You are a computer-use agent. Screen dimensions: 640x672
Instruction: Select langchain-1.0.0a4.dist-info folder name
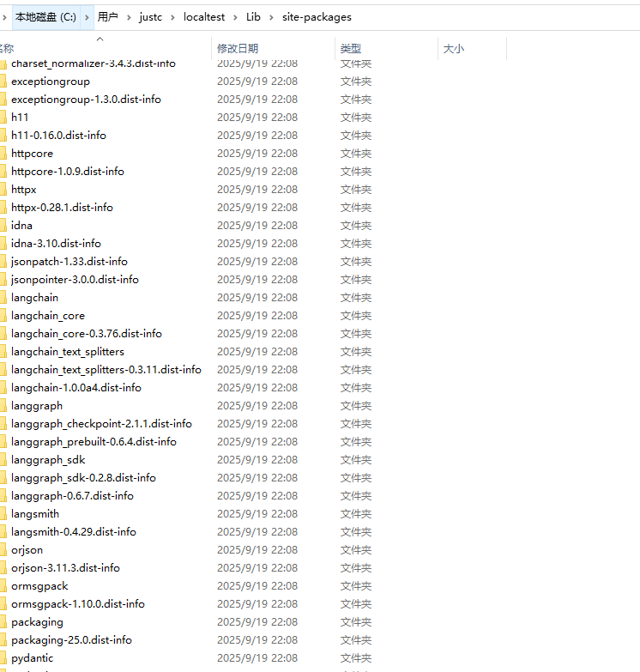coord(76,387)
